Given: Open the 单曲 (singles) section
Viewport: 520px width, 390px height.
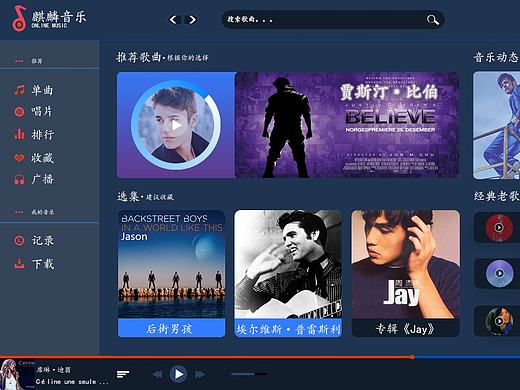Looking at the screenshot, I should pyautogui.click(x=42, y=90).
